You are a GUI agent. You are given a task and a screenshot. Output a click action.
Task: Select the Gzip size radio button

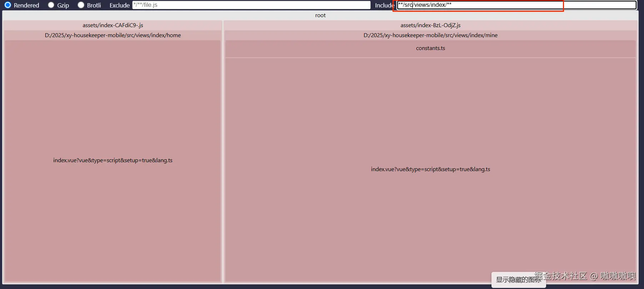[51, 5]
